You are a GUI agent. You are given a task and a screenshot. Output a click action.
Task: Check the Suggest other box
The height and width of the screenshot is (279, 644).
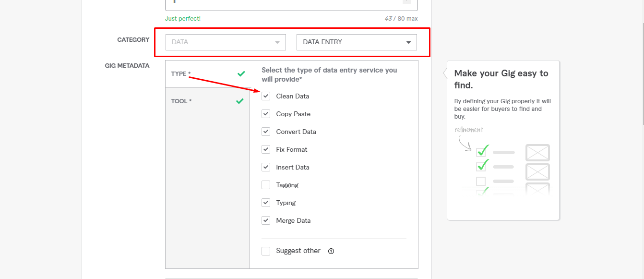pyautogui.click(x=266, y=251)
